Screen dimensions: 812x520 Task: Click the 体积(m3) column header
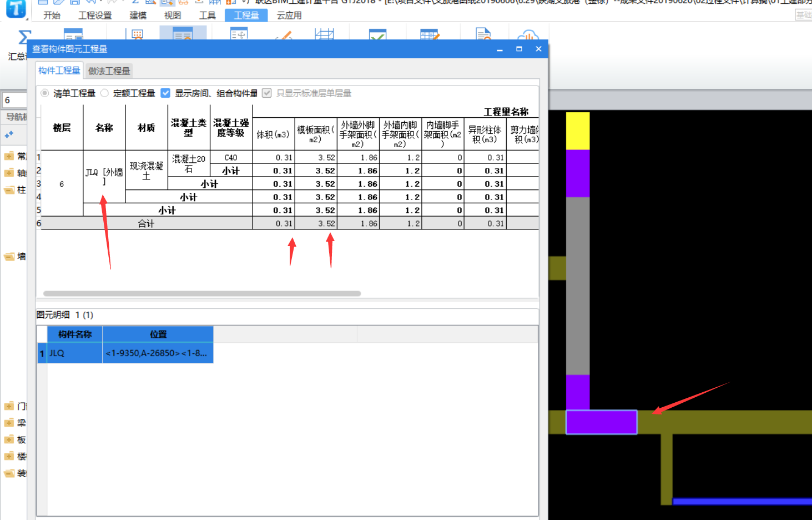273,134
